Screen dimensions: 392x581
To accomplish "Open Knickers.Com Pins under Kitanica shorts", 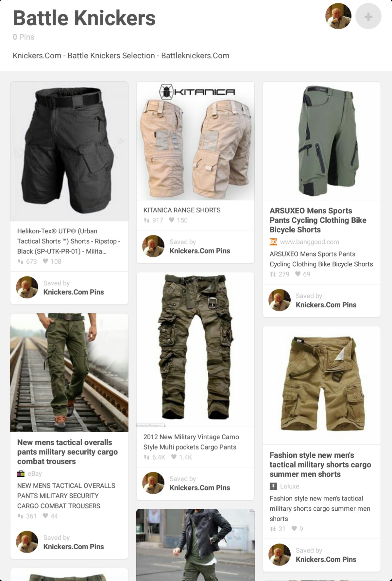I will 200,251.
